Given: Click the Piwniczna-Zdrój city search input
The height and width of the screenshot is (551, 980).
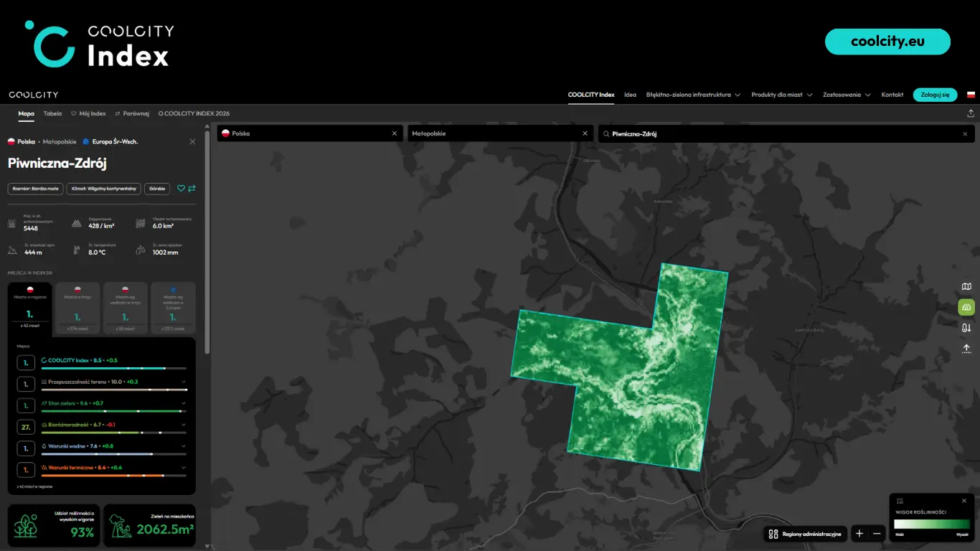Looking at the screenshot, I should point(786,133).
